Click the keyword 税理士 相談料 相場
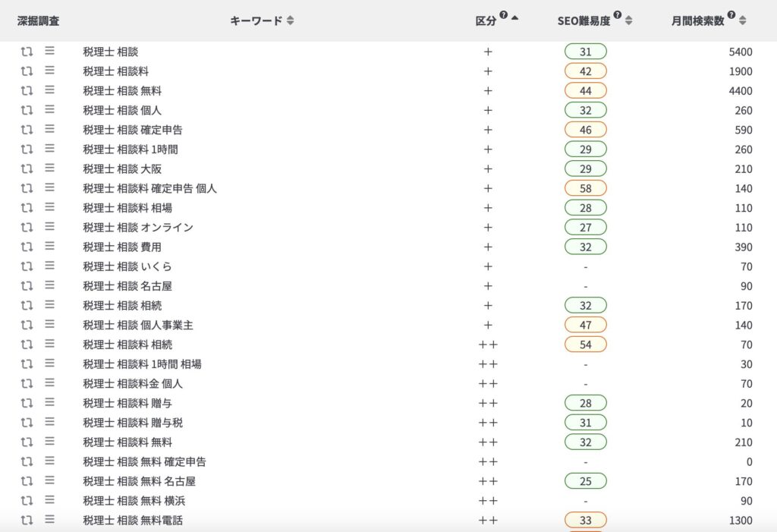Image resolution: width=777 pixels, height=532 pixels. (127, 208)
